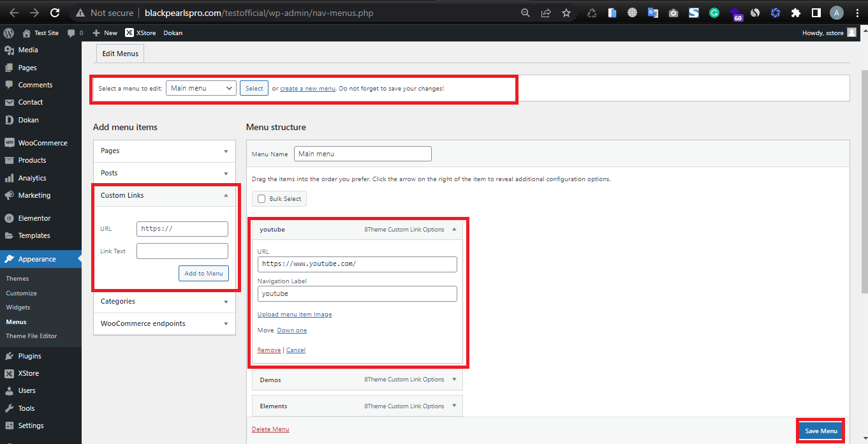Screen dimensions: 868x444
Task: Click the Plugins sidebar icon
Action: 9,356
